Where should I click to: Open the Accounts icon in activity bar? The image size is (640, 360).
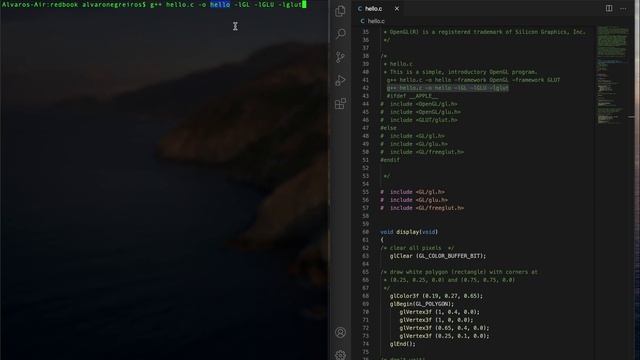pyautogui.click(x=340, y=332)
